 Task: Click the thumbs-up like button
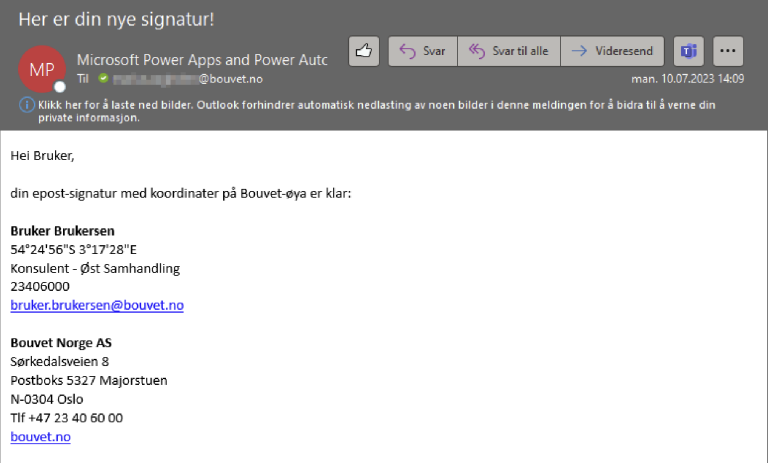(363, 51)
